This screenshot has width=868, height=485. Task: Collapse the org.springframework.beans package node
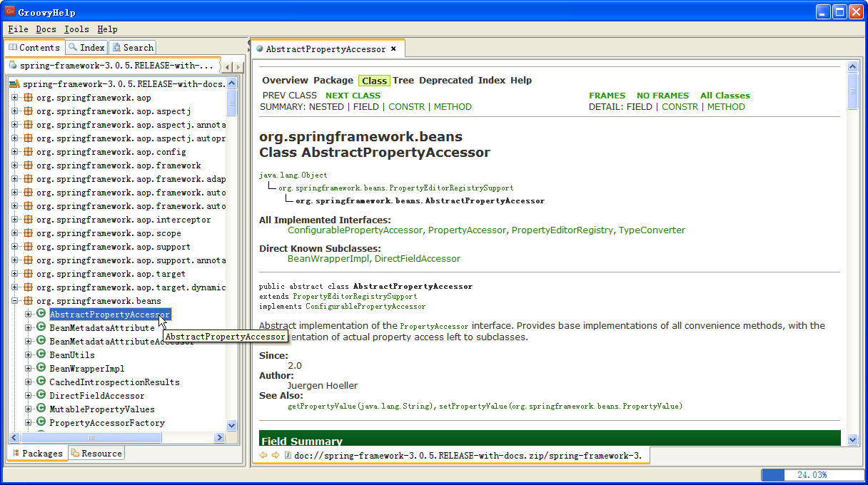(x=15, y=301)
